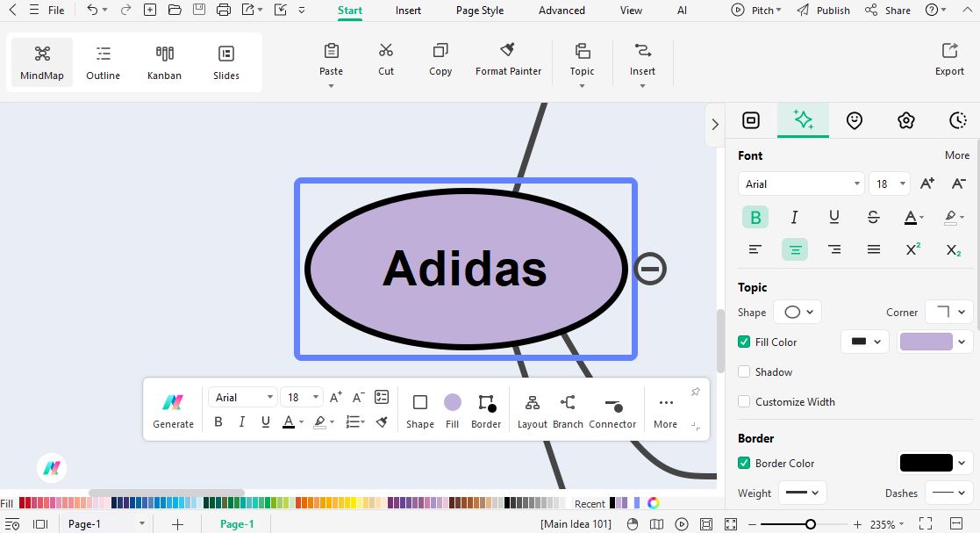The width and height of the screenshot is (980, 533).
Task: Enable the Shadow checkbox
Action: [x=744, y=371]
